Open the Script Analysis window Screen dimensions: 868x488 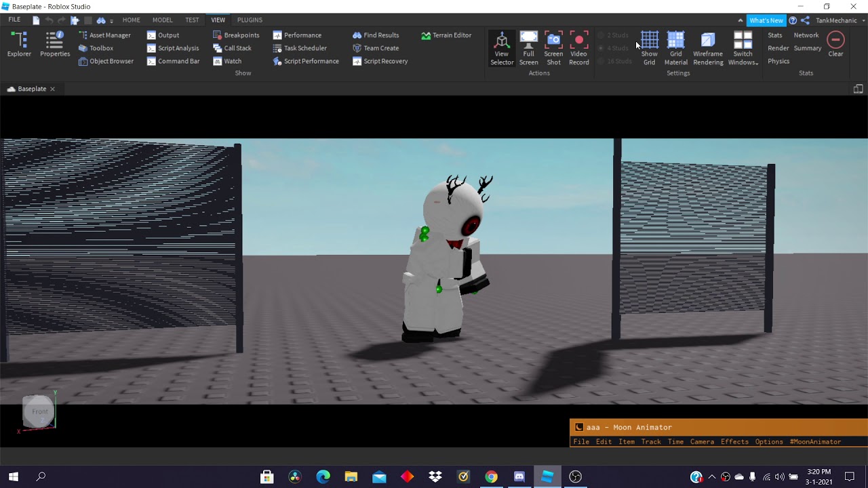pos(173,48)
